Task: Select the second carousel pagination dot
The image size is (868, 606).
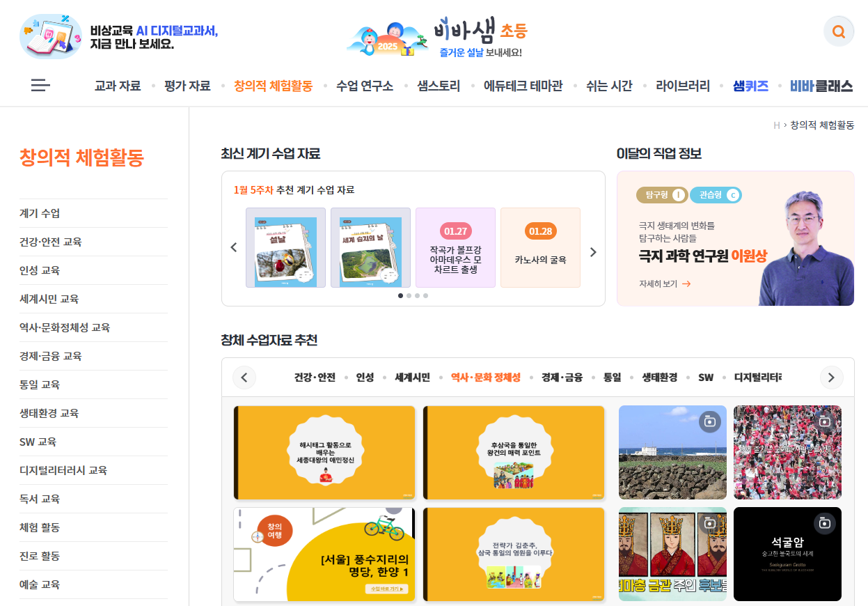Action: 409,295
